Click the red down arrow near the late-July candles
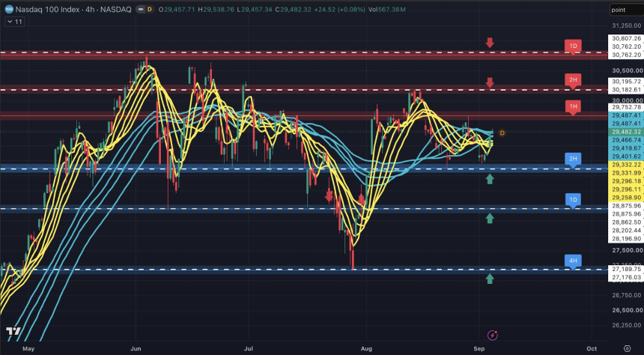This screenshot has height=355, width=644. point(329,196)
